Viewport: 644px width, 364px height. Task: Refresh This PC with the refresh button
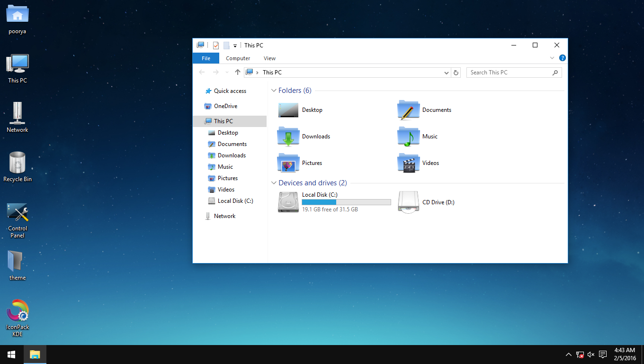click(456, 72)
